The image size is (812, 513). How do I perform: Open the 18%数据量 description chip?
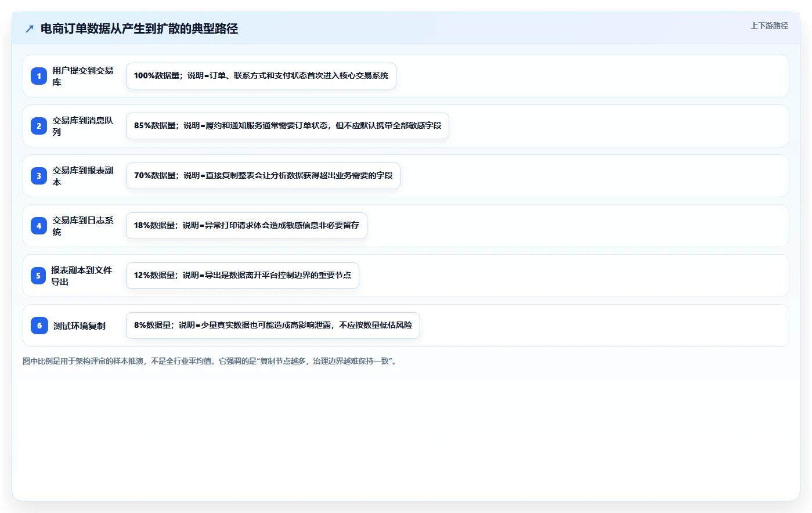(247, 226)
